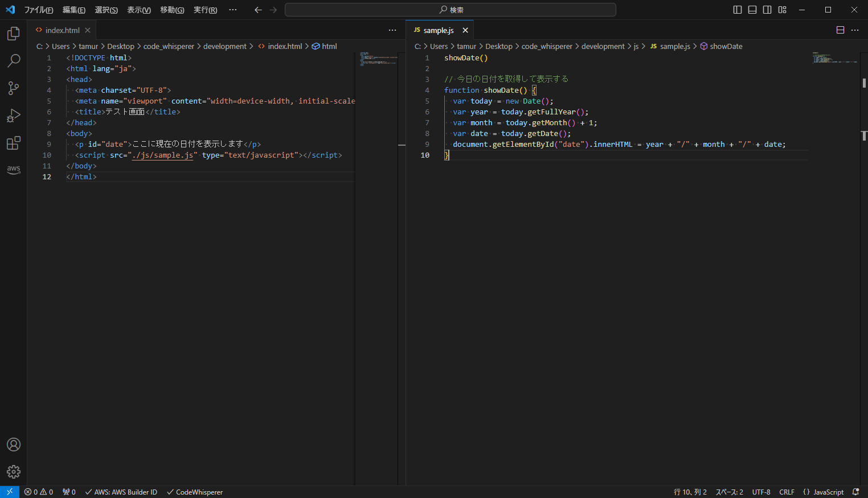Expand showDate symbol in sample.js breadcrumb
Viewport: 868px width, 498px height.
[721, 46]
